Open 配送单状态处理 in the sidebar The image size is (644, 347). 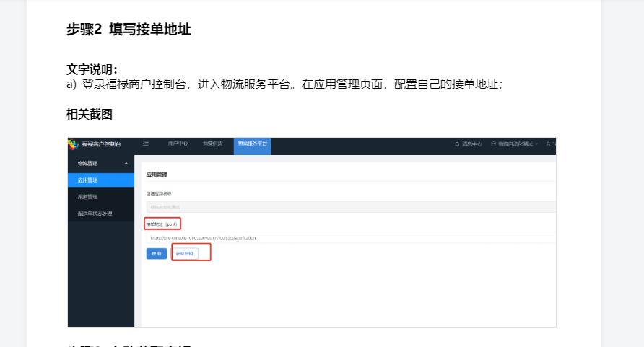coord(101,214)
